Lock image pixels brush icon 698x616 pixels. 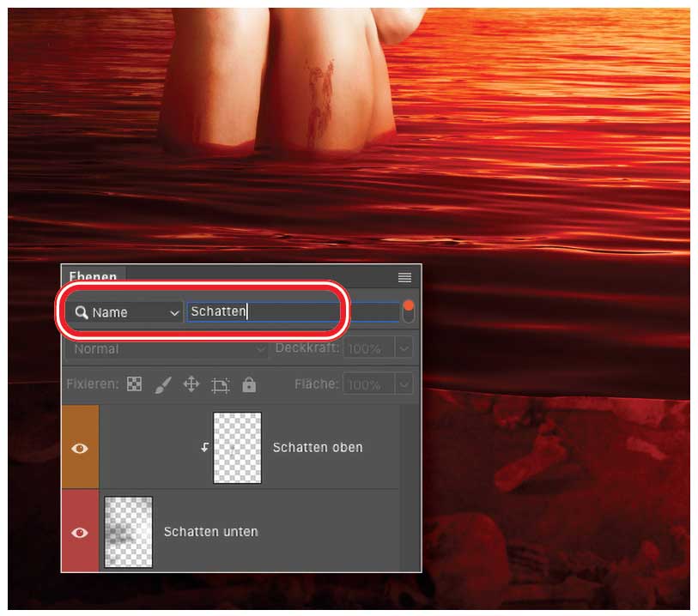click(x=163, y=384)
